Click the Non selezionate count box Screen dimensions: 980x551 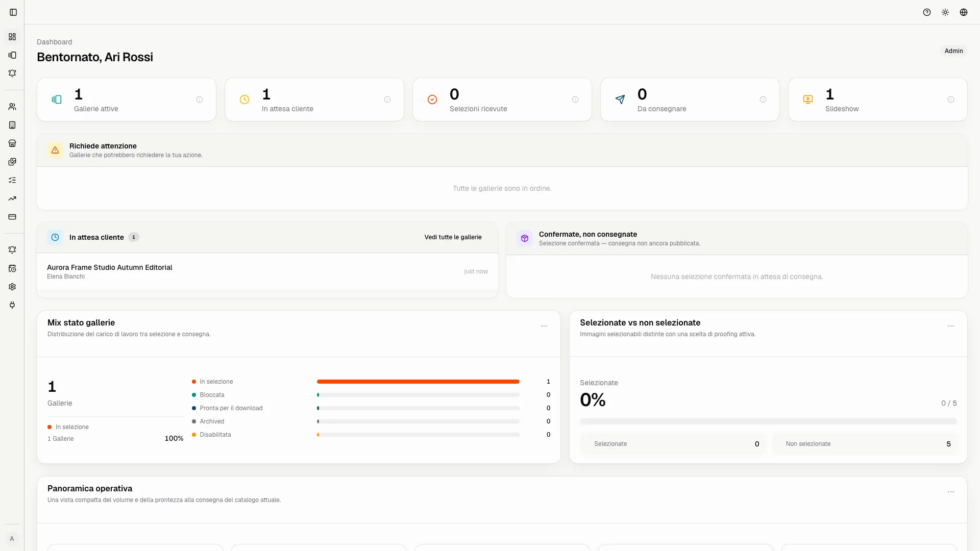(865, 444)
